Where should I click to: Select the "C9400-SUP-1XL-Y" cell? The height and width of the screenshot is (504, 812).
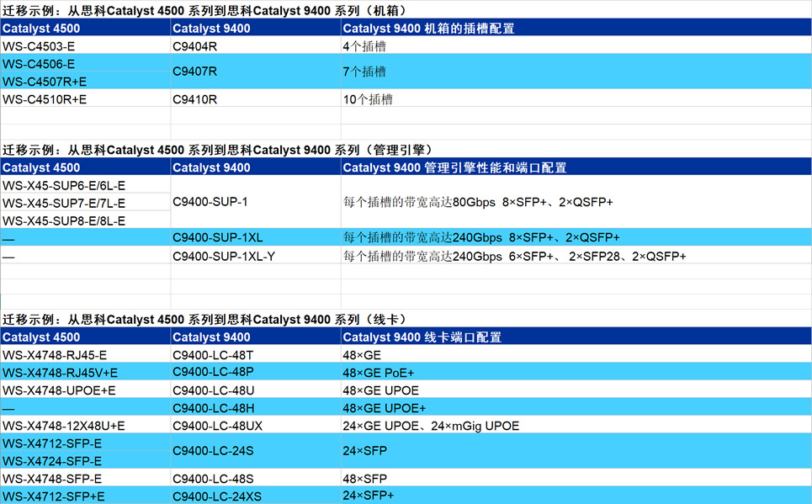(x=256, y=256)
